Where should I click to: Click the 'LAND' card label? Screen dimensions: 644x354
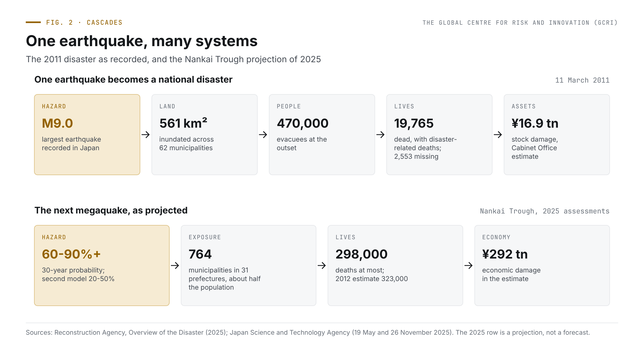pos(167,106)
